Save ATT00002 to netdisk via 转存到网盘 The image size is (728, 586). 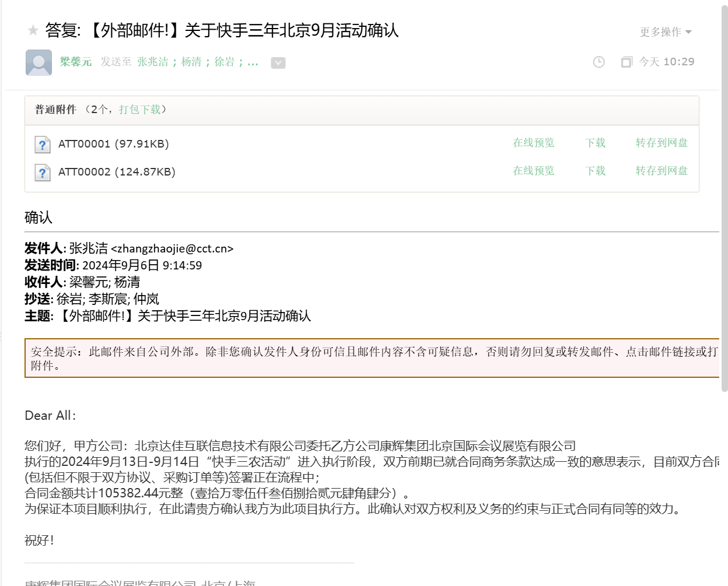pos(661,171)
